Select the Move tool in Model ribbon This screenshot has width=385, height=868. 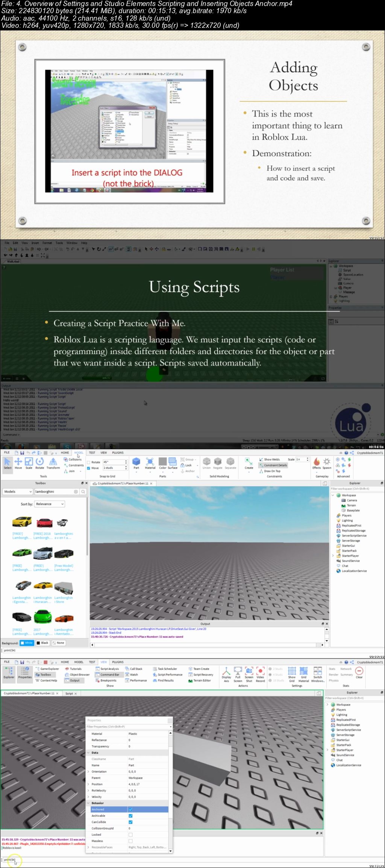pos(18,463)
